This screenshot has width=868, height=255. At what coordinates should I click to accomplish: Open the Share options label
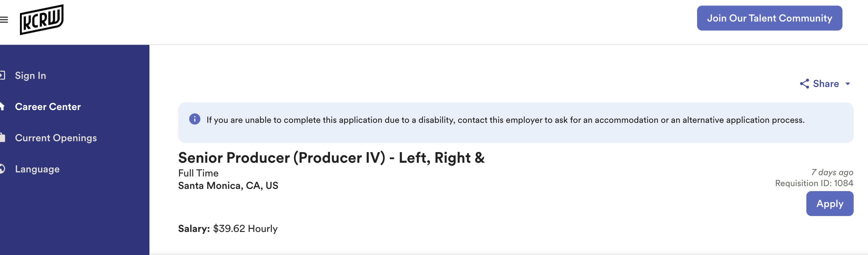pyautogui.click(x=826, y=84)
